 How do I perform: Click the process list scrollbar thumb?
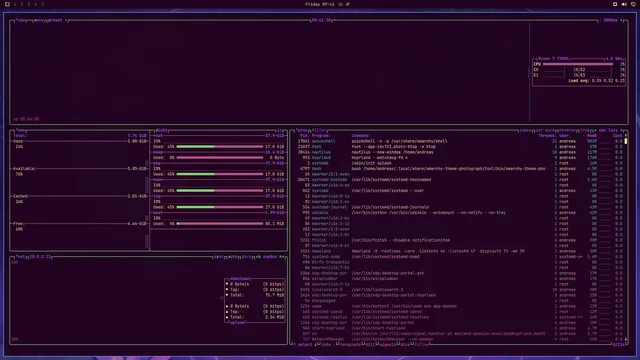(x=626, y=141)
